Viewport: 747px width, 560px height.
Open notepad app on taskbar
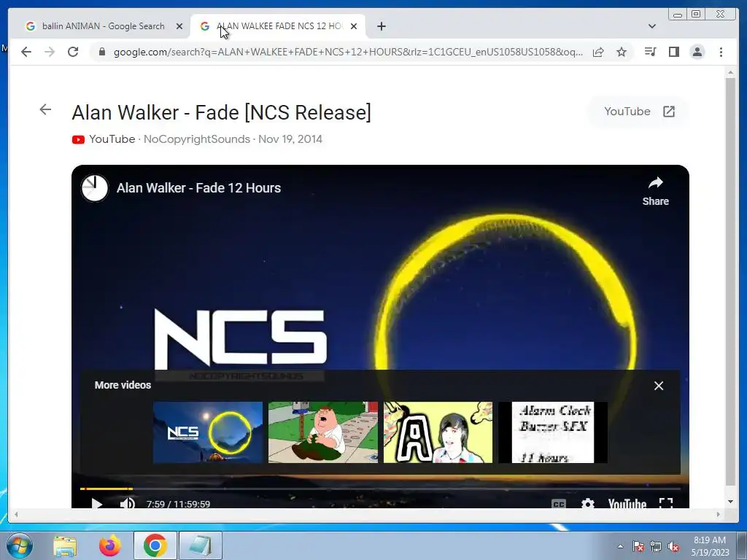click(200, 545)
